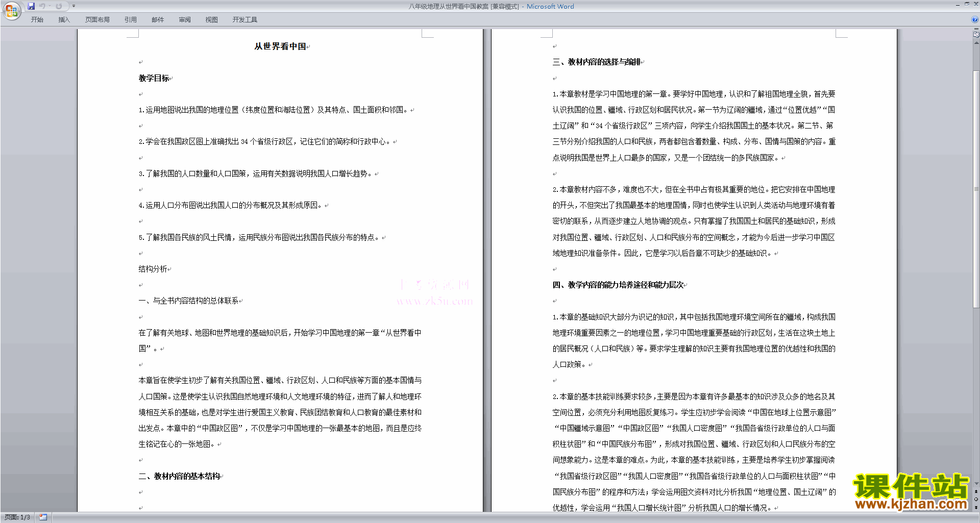The image size is (980, 523).
Task: Click the macro recording icon in status bar
Action: [43, 517]
